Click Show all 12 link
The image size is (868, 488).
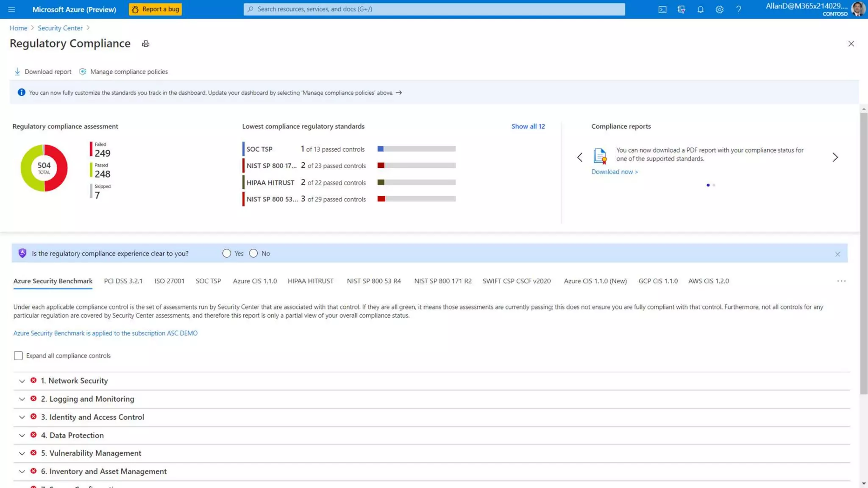[528, 126]
